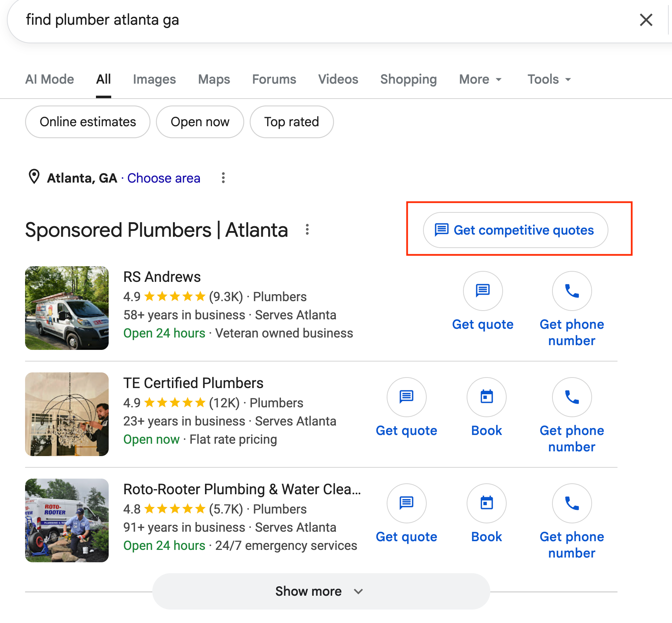
Task: Click Get phone number text for Roto-Rooter
Action: coord(572,545)
